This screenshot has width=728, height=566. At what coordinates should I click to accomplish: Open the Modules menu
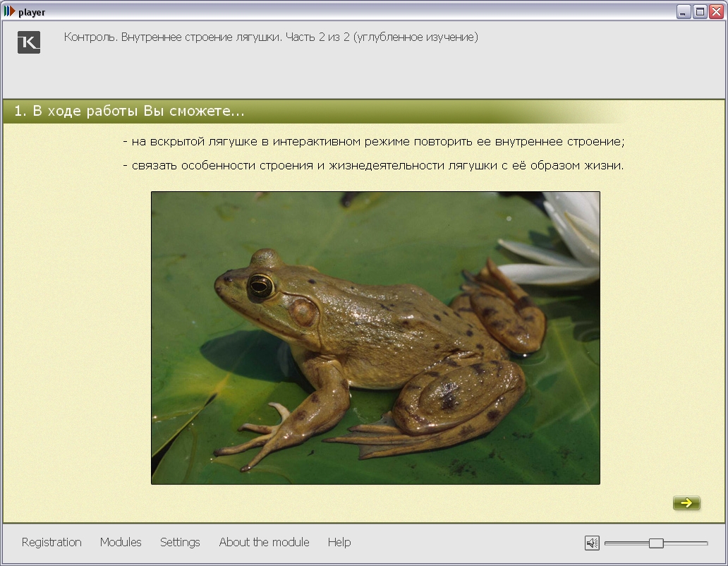[x=121, y=542]
